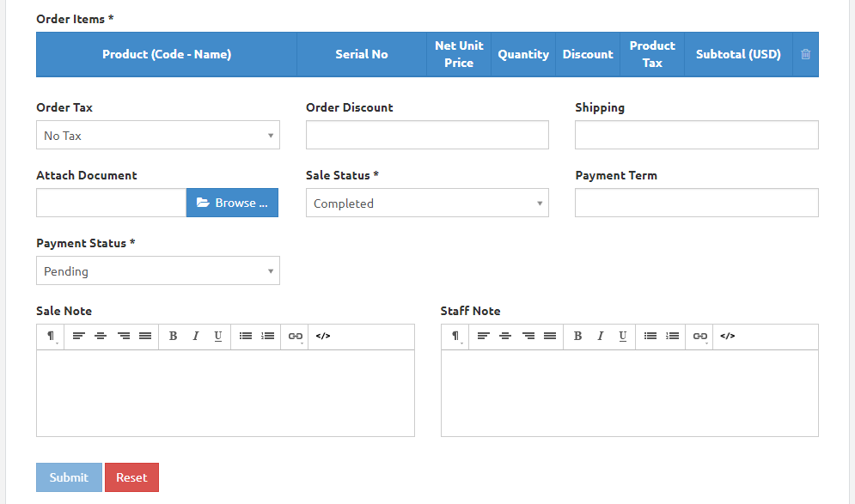Screen dimensions: 855x504
Task: Open paragraph format menu in Sale Note editor
Action: 52,336
